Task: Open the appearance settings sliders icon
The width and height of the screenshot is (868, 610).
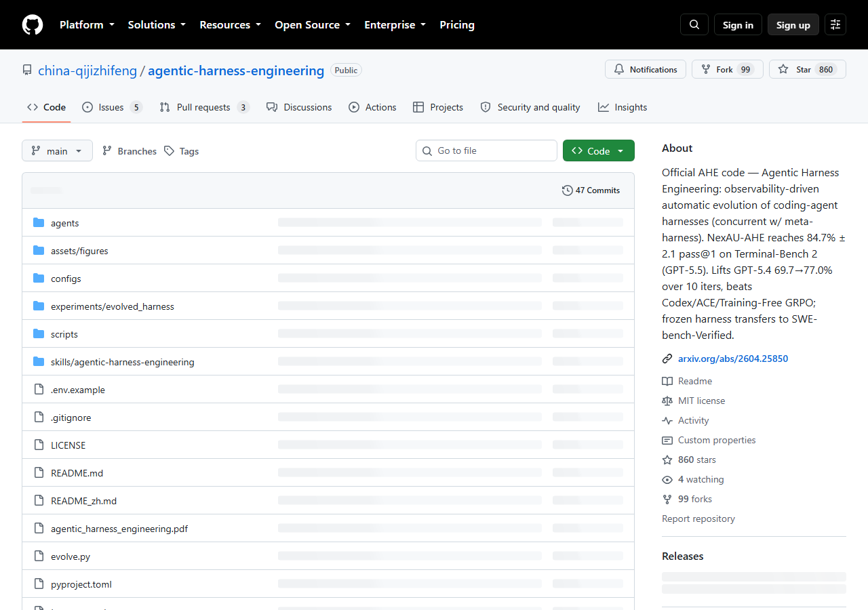Action: coord(835,25)
